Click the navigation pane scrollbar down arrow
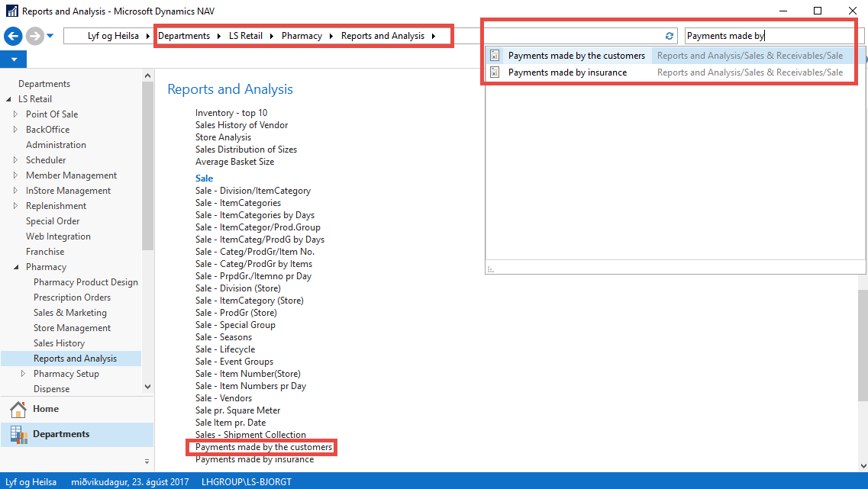This screenshot has height=489, width=868. (x=147, y=387)
